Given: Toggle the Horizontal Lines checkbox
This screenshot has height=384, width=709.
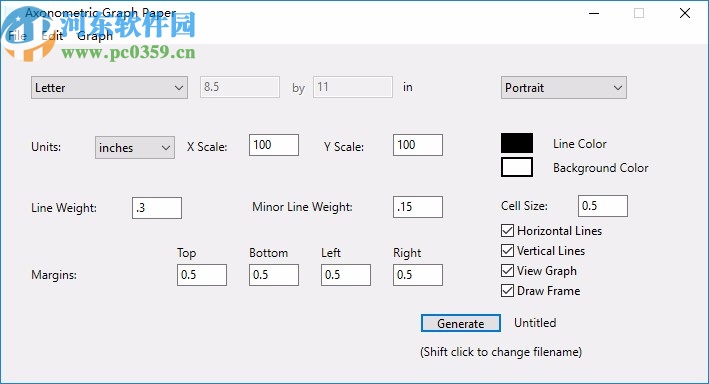Looking at the screenshot, I should [x=507, y=231].
